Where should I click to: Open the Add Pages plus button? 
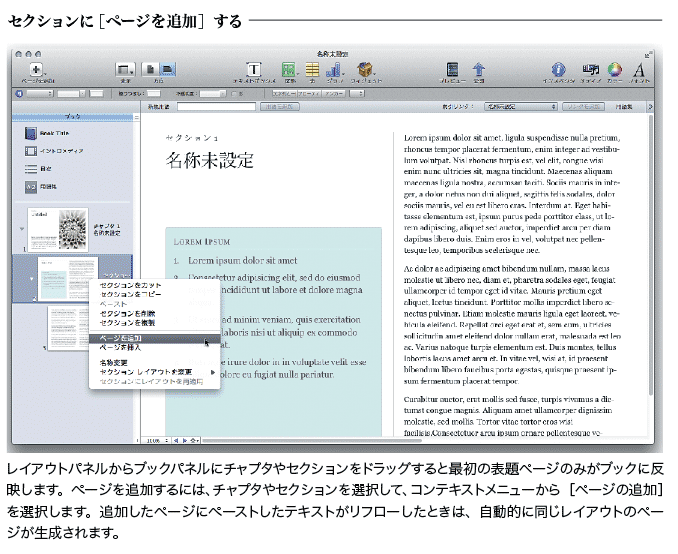[37, 70]
